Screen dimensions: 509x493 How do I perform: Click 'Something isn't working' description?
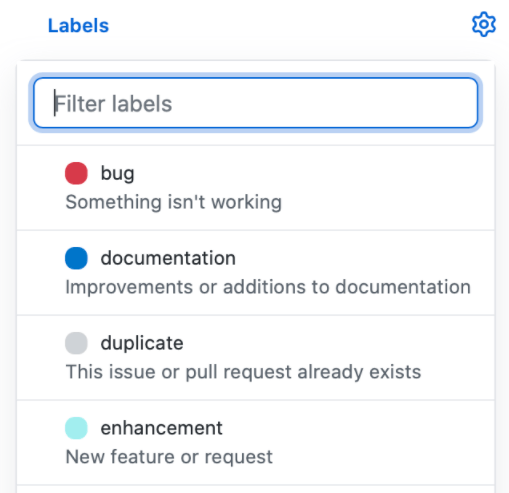coord(174,202)
